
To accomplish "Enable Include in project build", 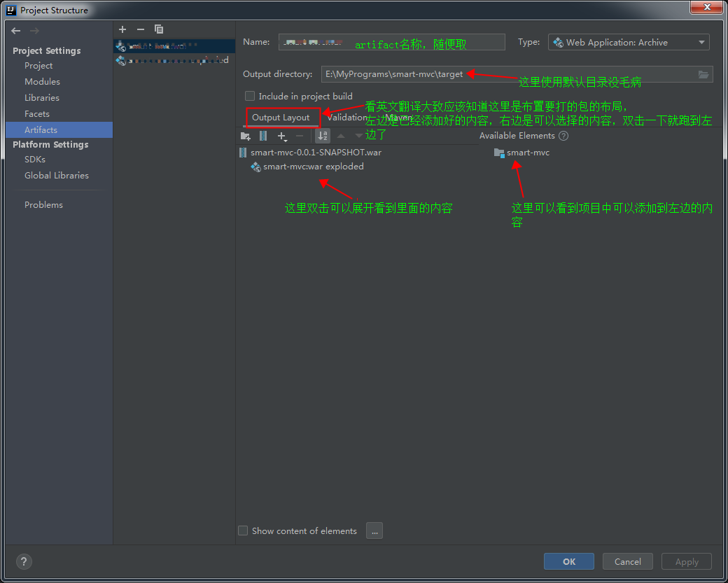I will point(249,96).
